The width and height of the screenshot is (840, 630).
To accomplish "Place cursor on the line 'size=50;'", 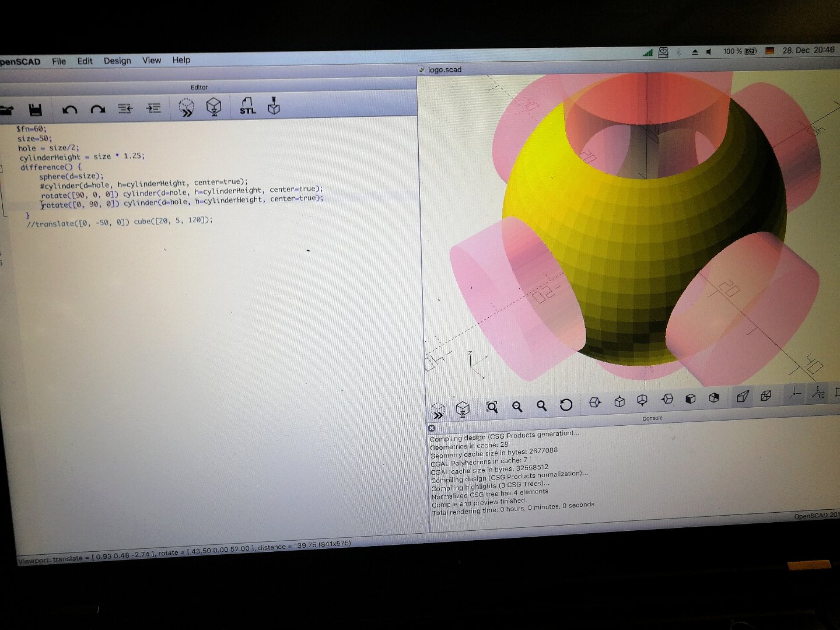I will (x=34, y=139).
